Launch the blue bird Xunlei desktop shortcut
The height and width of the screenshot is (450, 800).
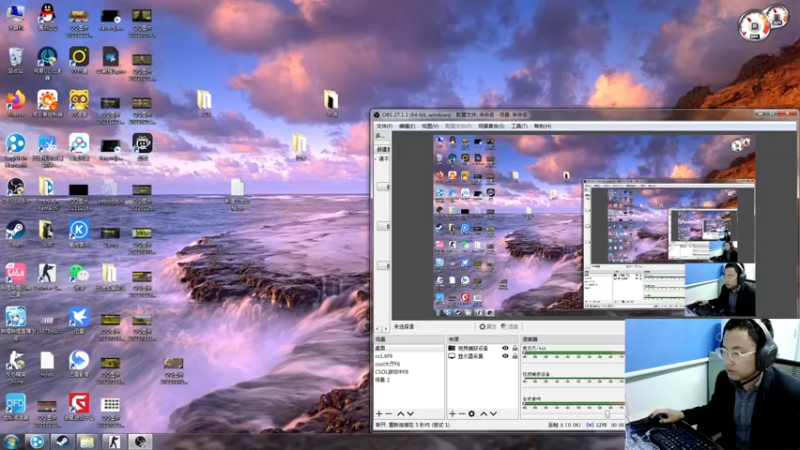79,319
